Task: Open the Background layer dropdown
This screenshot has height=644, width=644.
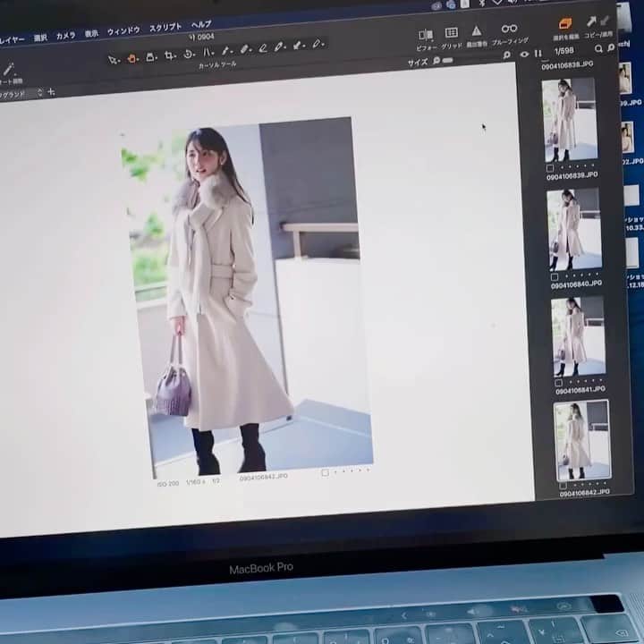Action: tap(21, 94)
